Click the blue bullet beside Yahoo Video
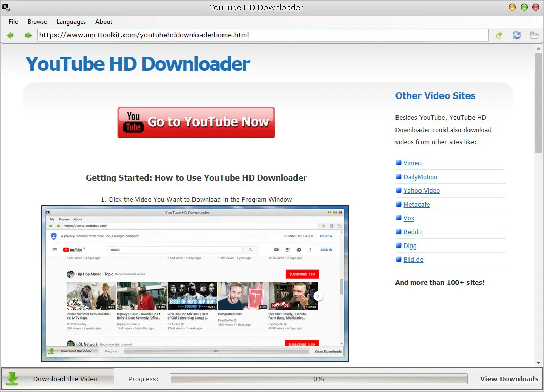The width and height of the screenshot is (544, 392). pos(399,190)
